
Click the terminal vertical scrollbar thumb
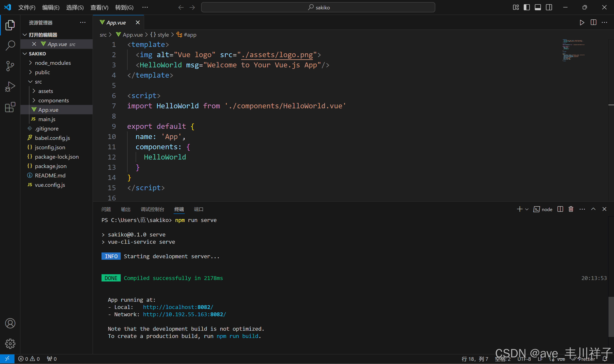tap(611, 316)
